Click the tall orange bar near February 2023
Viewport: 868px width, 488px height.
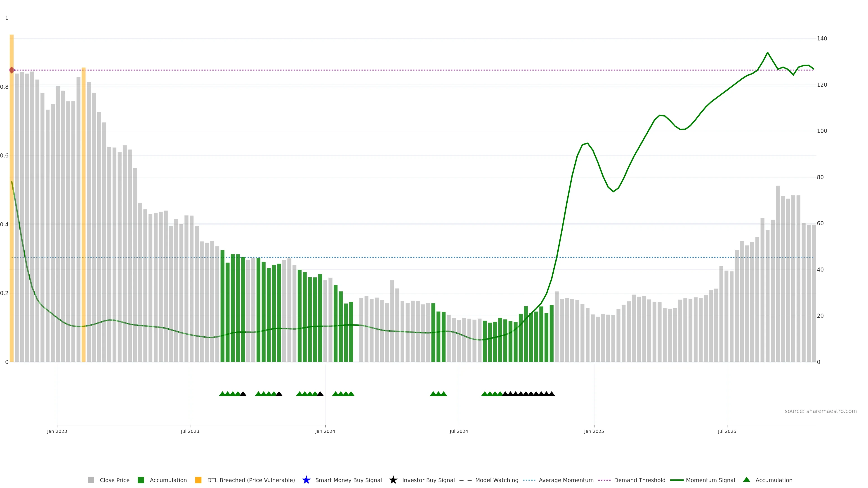click(84, 216)
